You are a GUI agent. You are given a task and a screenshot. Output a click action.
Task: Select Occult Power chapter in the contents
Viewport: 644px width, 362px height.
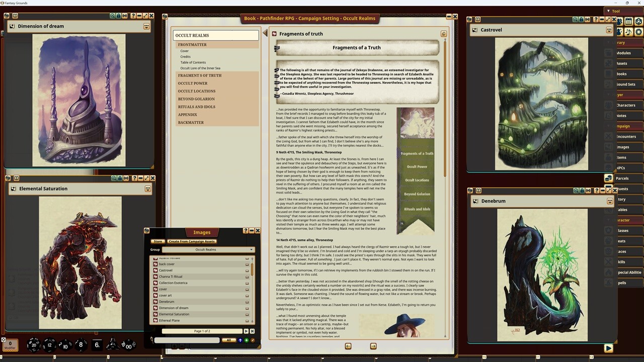[x=192, y=83]
